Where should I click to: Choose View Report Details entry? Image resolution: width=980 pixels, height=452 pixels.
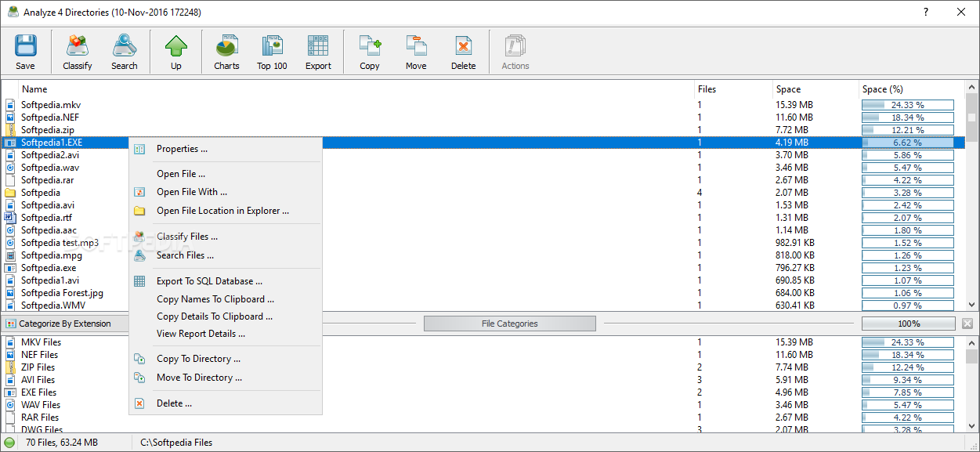pyautogui.click(x=226, y=334)
